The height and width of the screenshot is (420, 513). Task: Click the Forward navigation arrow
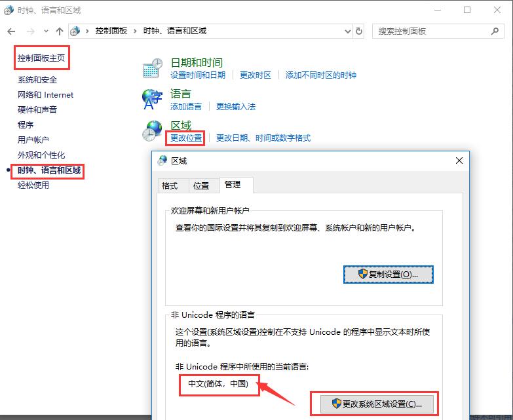pos(30,31)
